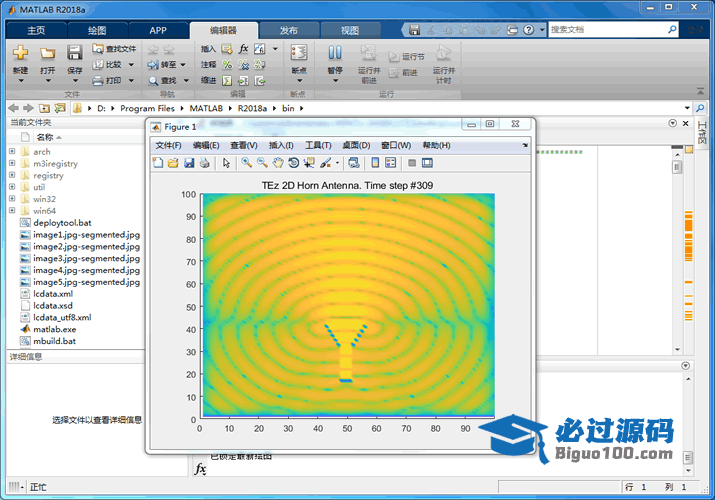This screenshot has width=715, height=500.
Task: Switch to the 主页 (Home) tab
Action: (x=36, y=30)
